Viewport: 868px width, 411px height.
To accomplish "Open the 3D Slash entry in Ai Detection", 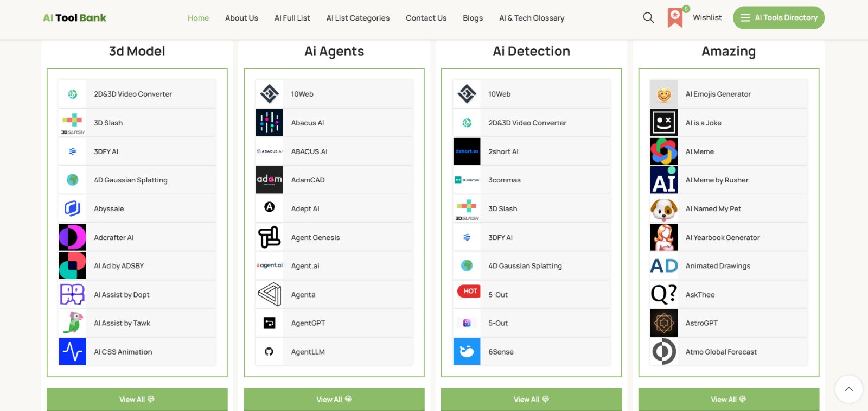I will click(532, 208).
